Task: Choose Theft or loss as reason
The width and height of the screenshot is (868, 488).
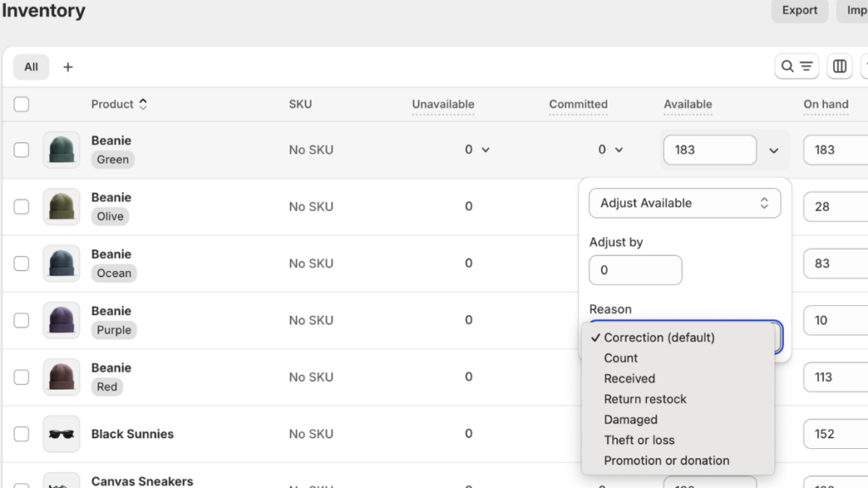Action: pyautogui.click(x=639, y=440)
